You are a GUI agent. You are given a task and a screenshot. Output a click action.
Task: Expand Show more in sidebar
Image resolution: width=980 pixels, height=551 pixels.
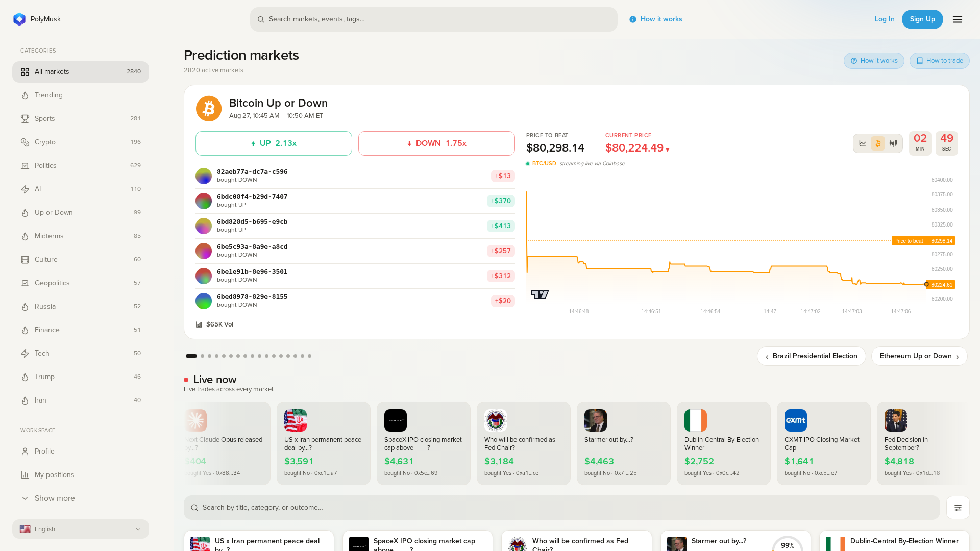tap(81, 498)
